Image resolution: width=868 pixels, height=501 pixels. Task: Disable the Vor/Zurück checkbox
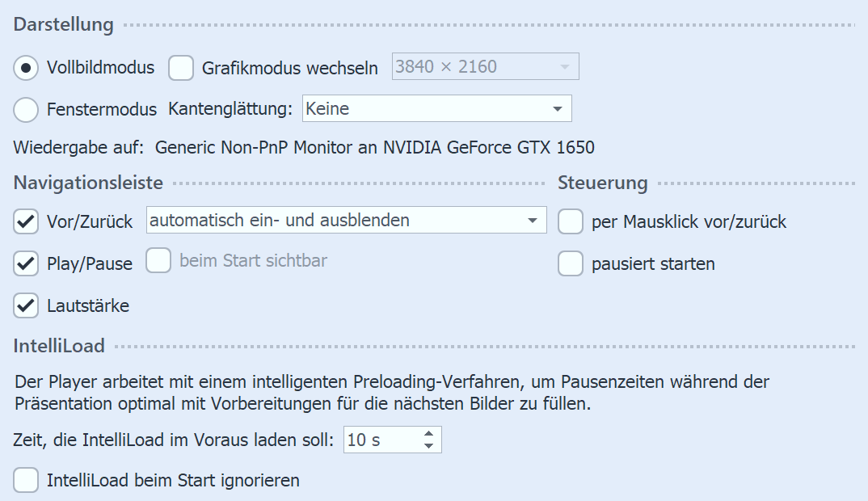(x=25, y=221)
